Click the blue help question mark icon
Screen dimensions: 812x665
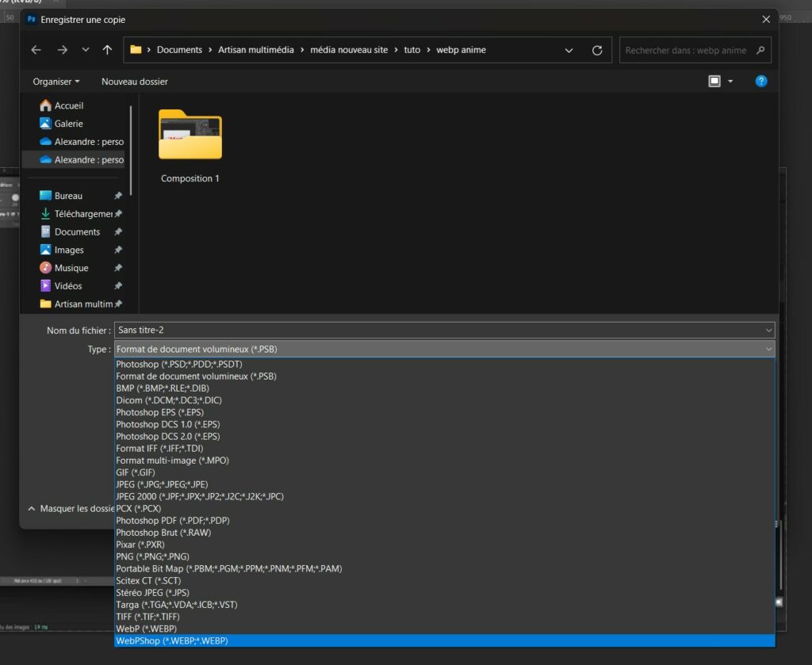click(x=761, y=81)
